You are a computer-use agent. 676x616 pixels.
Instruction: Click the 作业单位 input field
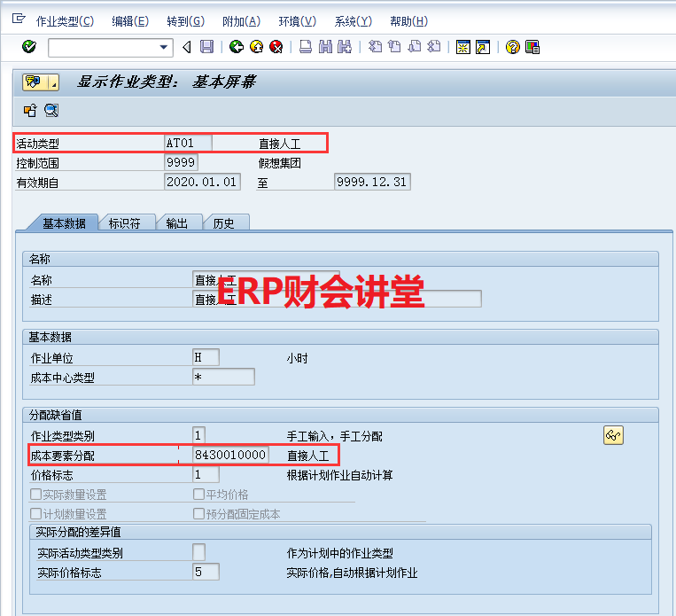point(206,358)
